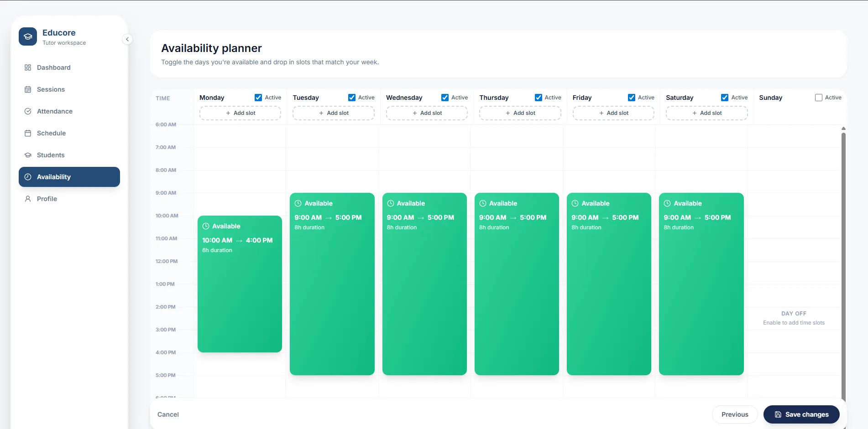Screen dimensions: 868x429
Task: Click the clock icon on Monday's slot
Action: [206, 226]
